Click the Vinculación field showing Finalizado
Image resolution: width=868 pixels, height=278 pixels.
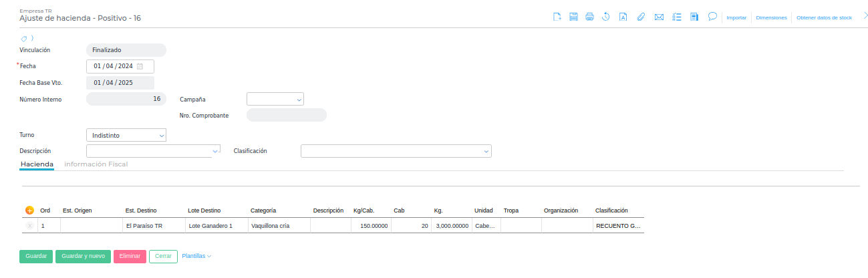pos(126,50)
